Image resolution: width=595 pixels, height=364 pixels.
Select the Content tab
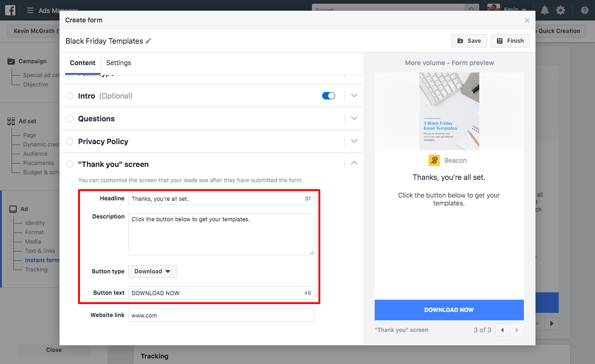click(x=82, y=63)
